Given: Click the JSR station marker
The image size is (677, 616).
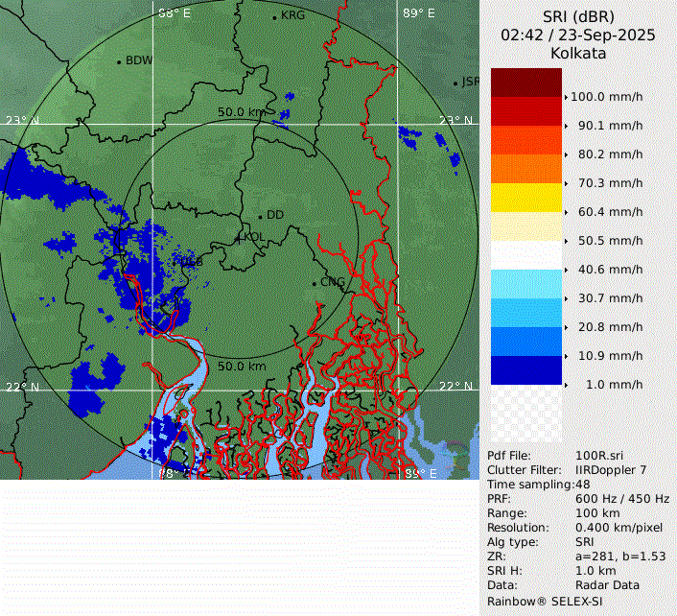Looking at the screenshot, I should point(456,83).
